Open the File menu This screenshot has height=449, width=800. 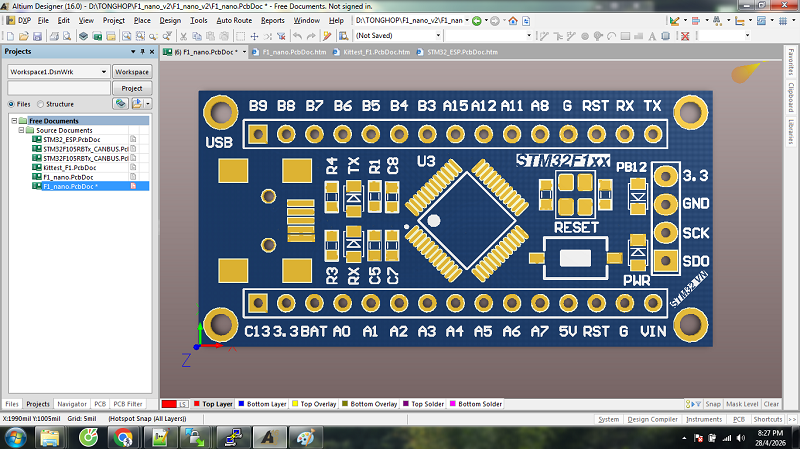click(x=43, y=20)
